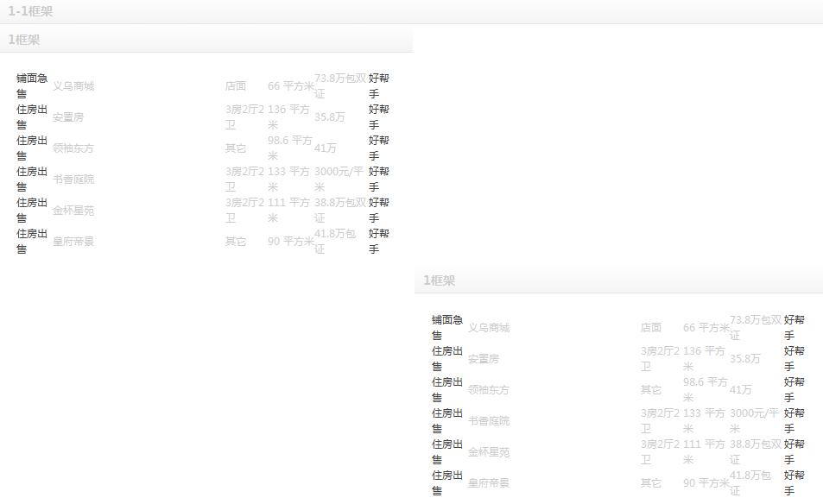Open the 金杯星苑 listing
Viewport: 823px width, 504px height.
click(74, 210)
